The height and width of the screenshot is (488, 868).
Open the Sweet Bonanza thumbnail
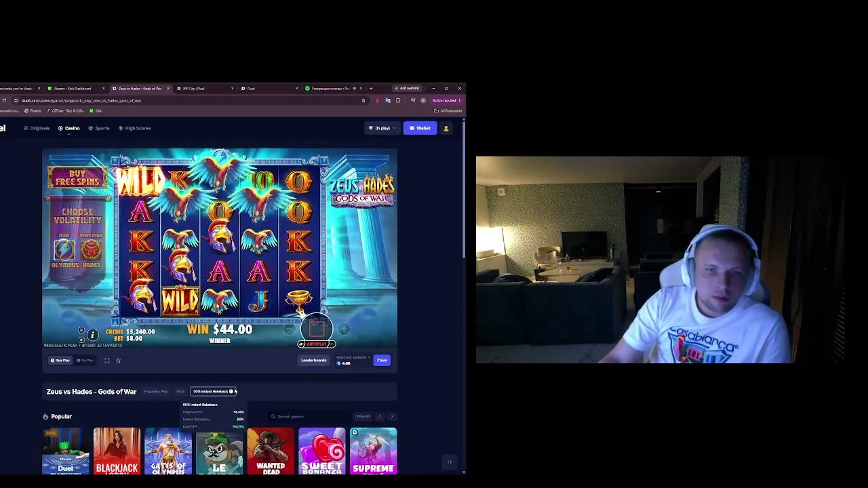click(x=322, y=451)
